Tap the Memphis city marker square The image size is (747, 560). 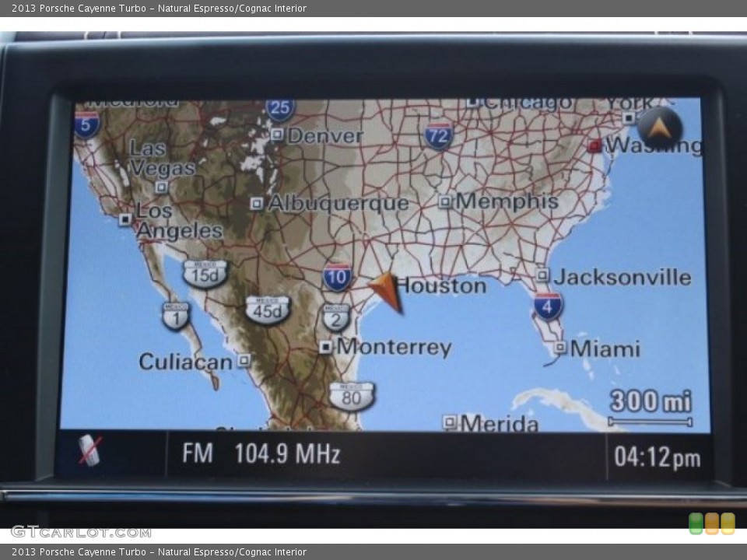445,201
